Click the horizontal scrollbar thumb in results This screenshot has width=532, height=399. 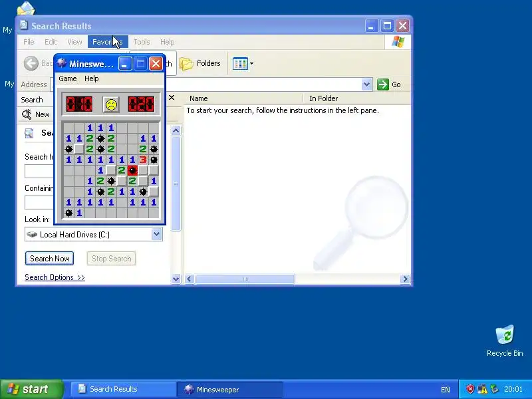(x=245, y=279)
